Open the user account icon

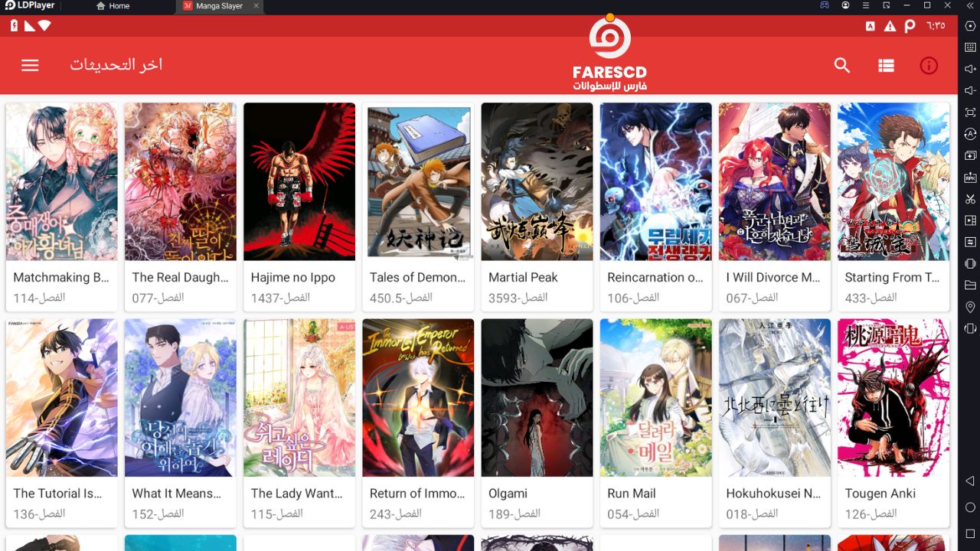[845, 5]
